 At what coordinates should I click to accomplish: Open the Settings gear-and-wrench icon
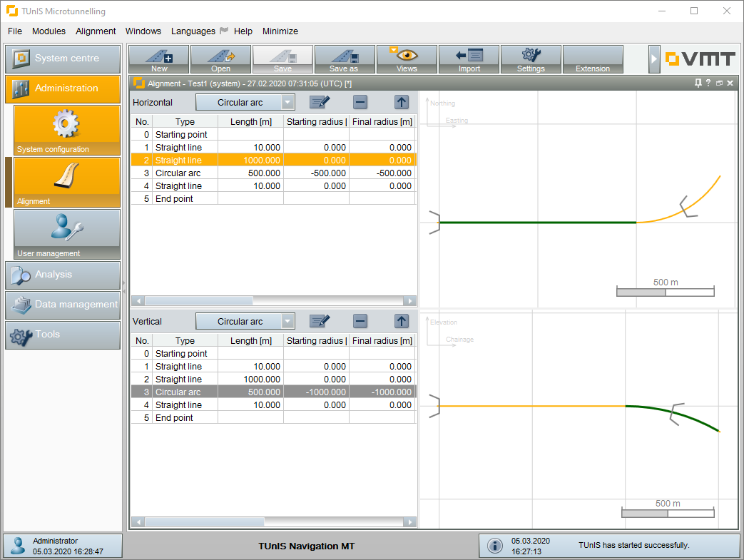click(x=531, y=59)
